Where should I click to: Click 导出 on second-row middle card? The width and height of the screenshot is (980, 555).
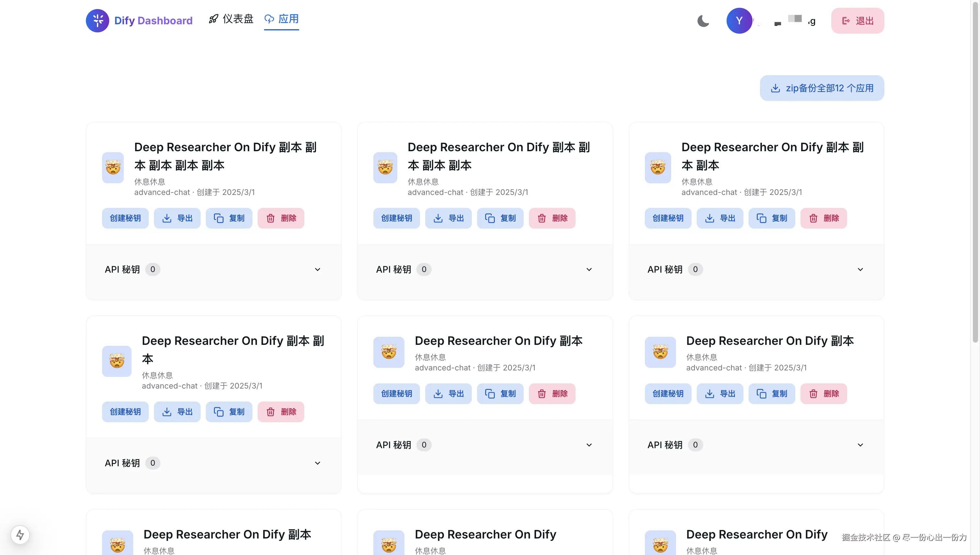(448, 393)
